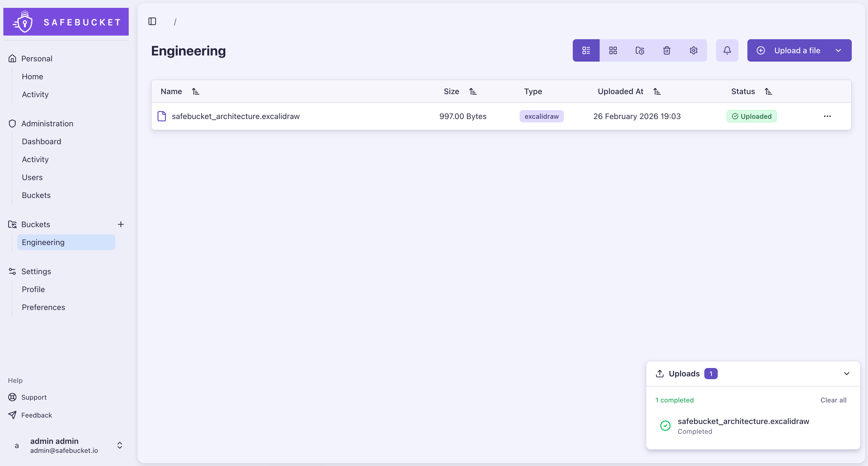The width and height of the screenshot is (868, 466).
Task: Select the list view icon
Action: pyautogui.click(x=586, y=51)
